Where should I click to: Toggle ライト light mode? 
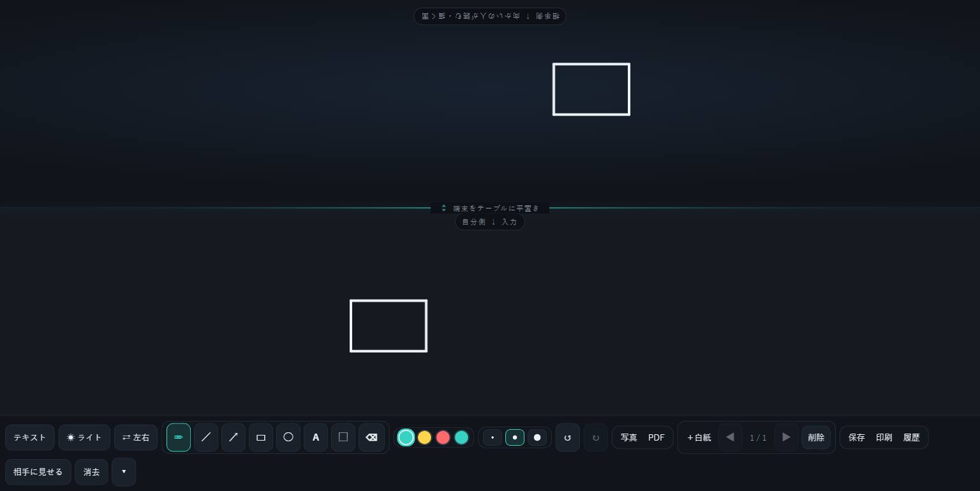point(84,437)
